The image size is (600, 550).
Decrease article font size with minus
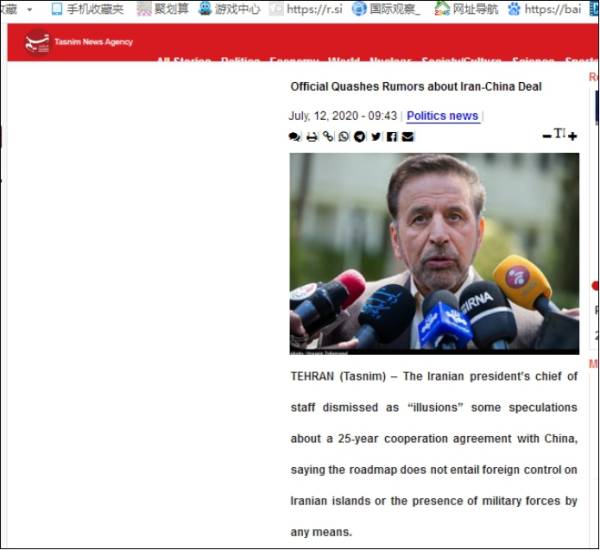click(x=546, y=136)
